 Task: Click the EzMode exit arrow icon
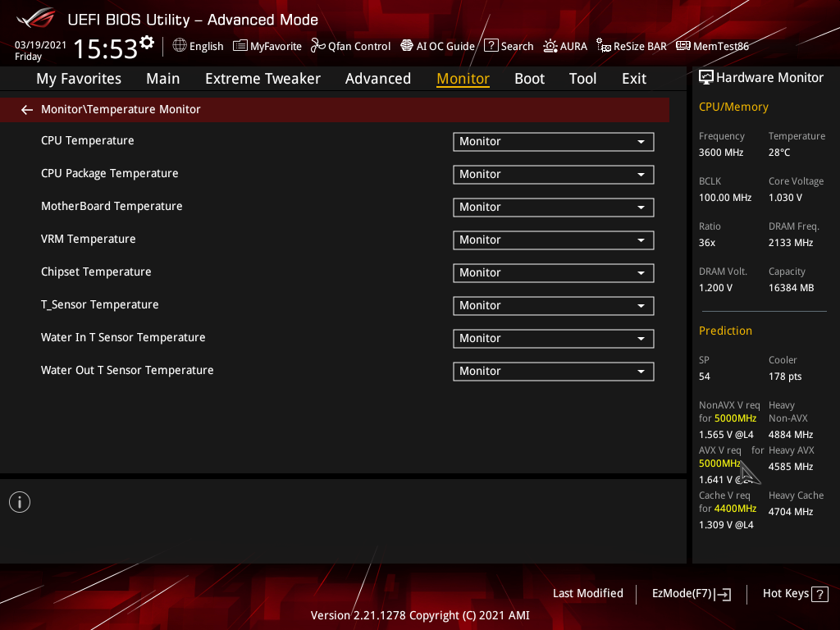pyautogui.click(x=723, y=594)
